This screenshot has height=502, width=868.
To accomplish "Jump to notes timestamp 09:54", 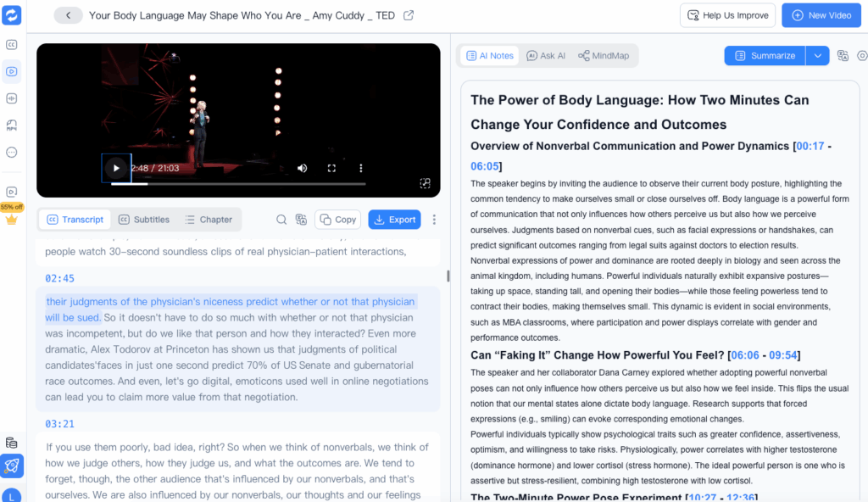I will click(x=782, y=355).
